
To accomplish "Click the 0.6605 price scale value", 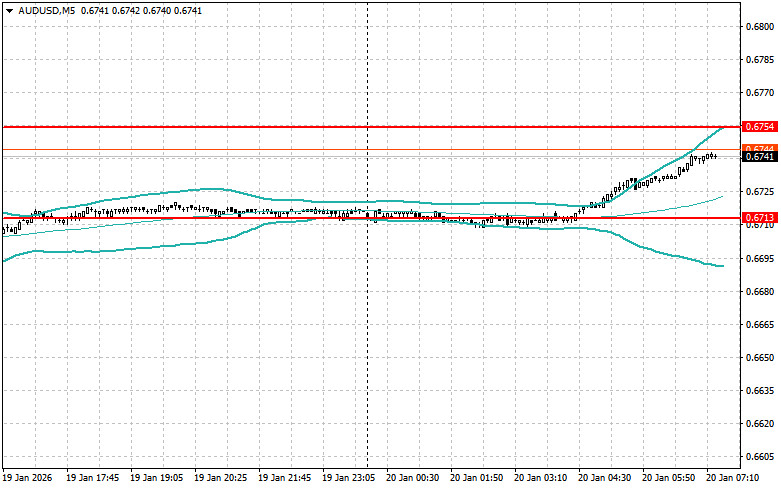I will 760,457.
